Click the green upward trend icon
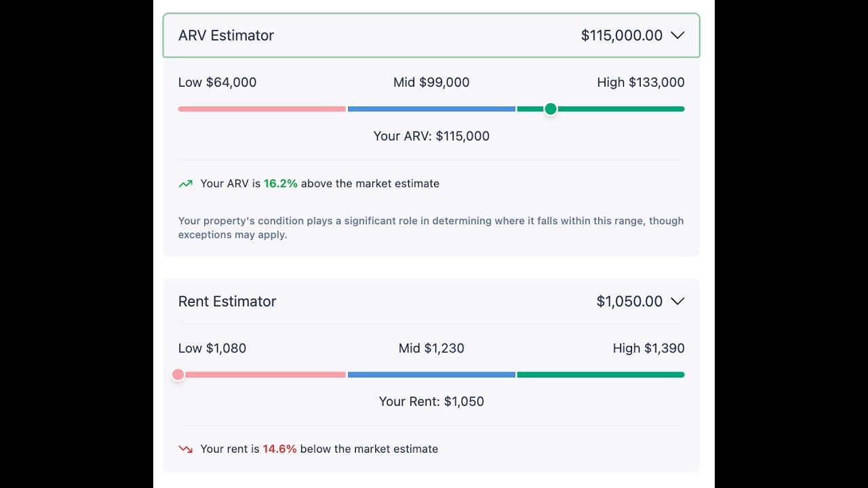The width and height of the screenshot is (868, 488). click(x=185, y=184)
